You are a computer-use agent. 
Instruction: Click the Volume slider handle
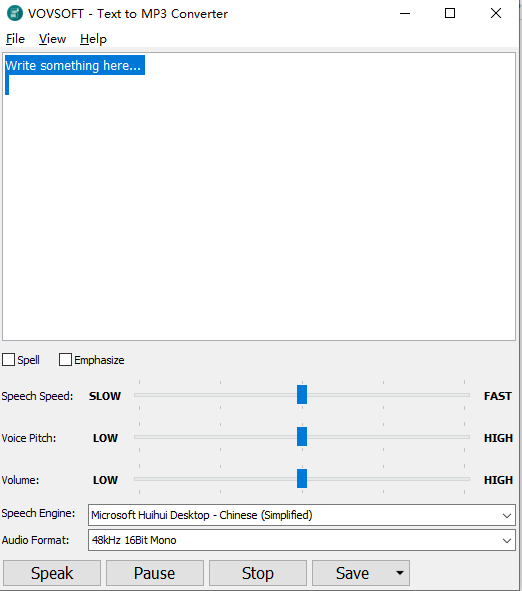(302, 478)
